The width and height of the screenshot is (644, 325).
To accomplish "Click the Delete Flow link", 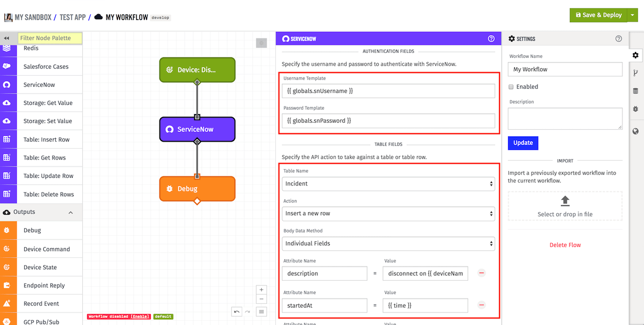I will (x=565, y=245).
